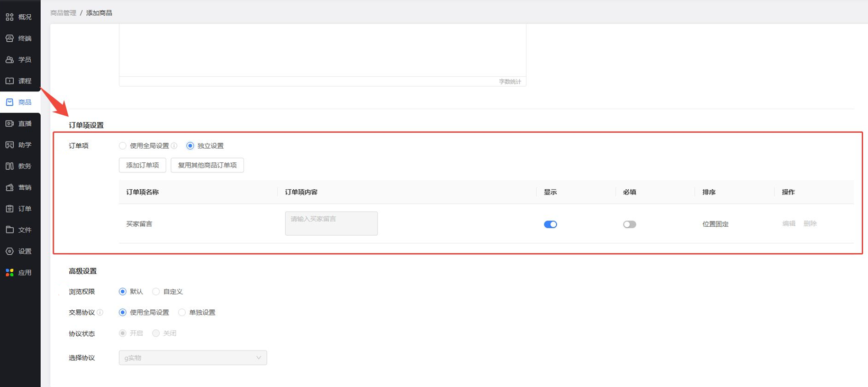Open the 概况 overview icon in sidebar
This screenshot has width=868, height=387.
coord(10,17)
